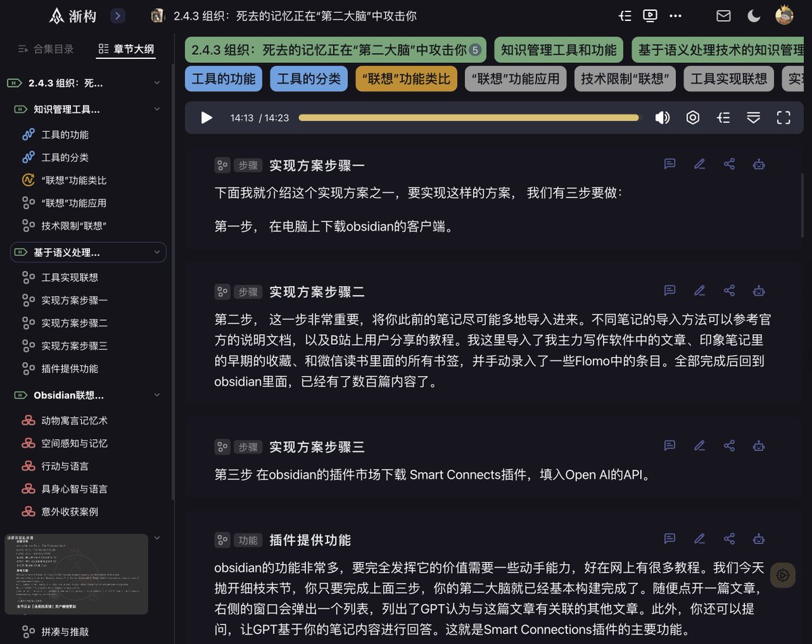Toggle dark mode with the moon icon
The width and height of the screenshot is (812, 644).
(x=754, y=16)
